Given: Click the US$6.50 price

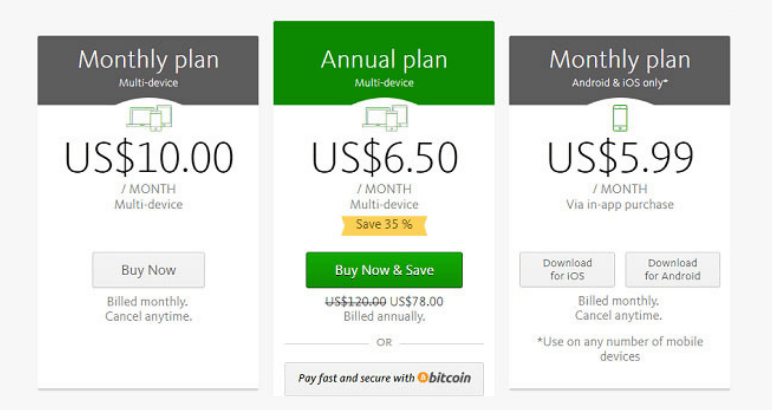Looking at the screenshot, I should pos(384,158).
